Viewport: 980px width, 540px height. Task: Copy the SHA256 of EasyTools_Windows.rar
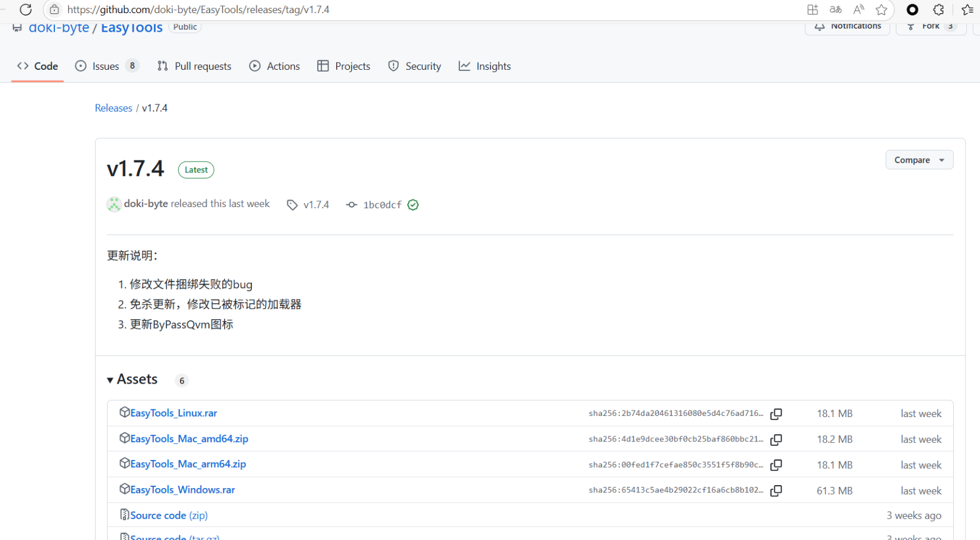coord(776,490)
